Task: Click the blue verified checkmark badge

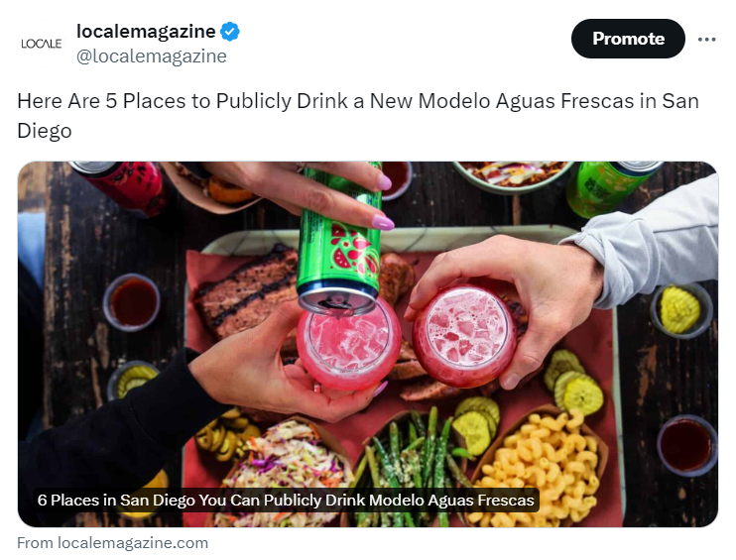Action: point(230,32)
